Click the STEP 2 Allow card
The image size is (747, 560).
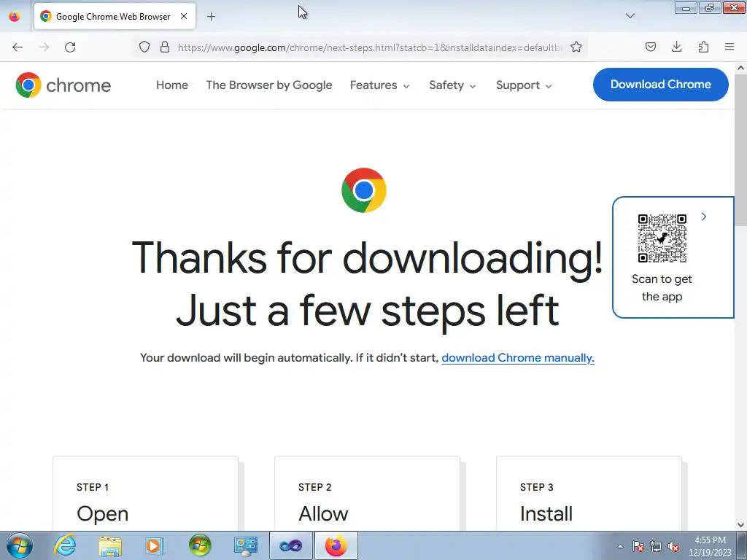point(368,494)
